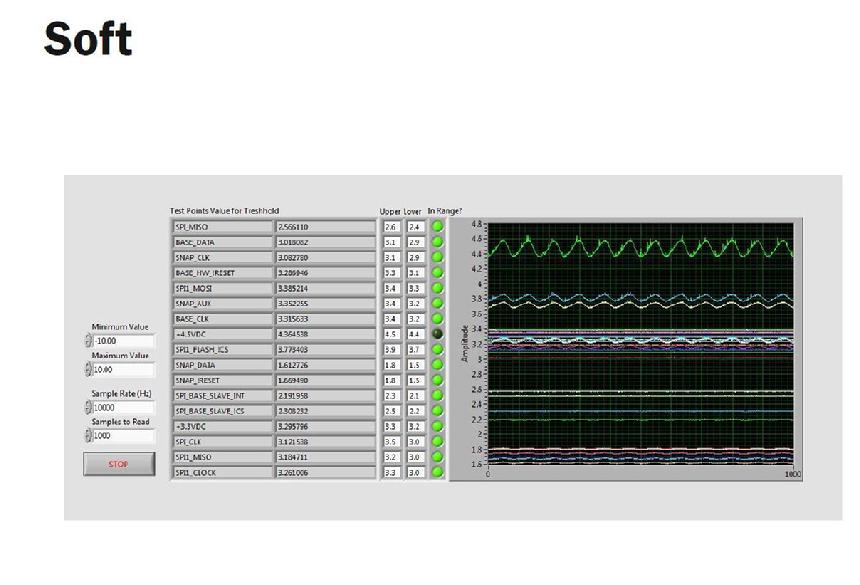The image size is (860, 585).
Task: Click the Amplitude waveform graph plot area
Action: [x=641, y=344]
